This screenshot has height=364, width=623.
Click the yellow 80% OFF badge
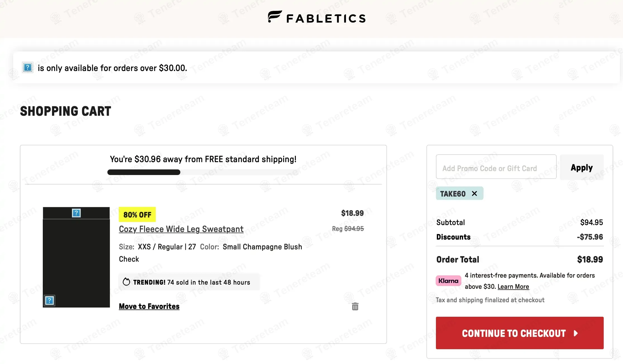tap(137, 214)
